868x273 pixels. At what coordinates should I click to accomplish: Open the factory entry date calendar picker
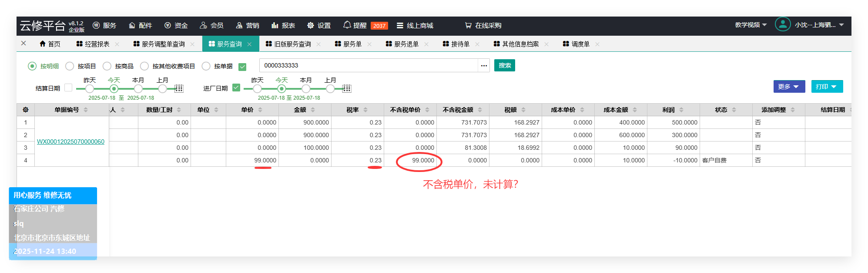(x=347, y=89)
